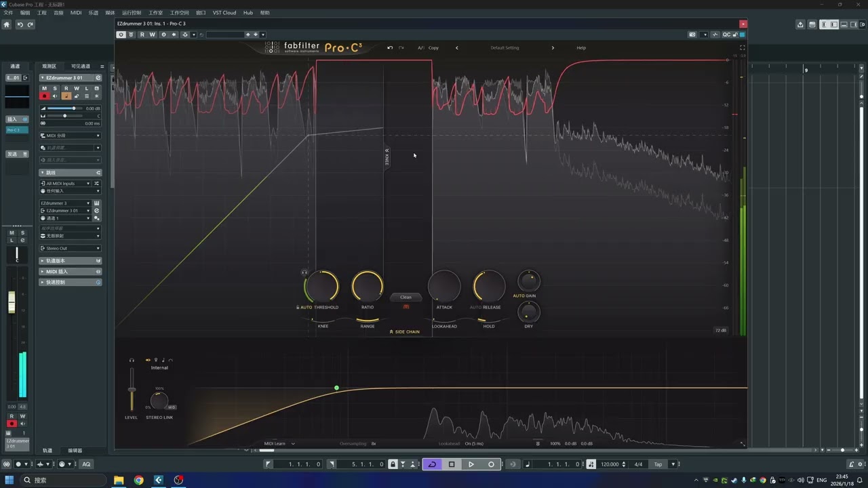Toggle Auto Release
The width and height of the screenshot is (868, 488).
[475, 308]
